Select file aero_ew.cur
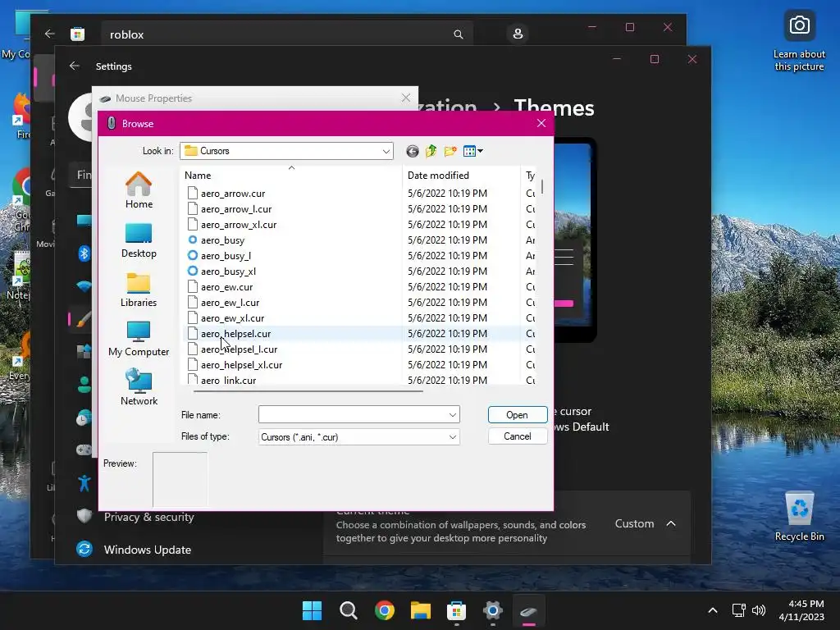The width and height of the screenshot is (840, 630). click(x=226, y=286)
